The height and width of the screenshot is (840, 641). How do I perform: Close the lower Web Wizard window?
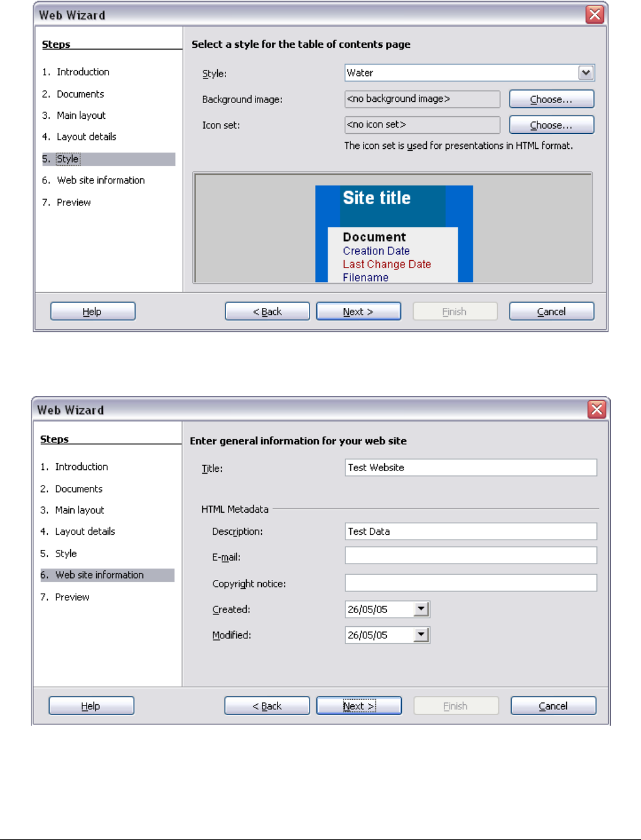click(x=596, y=410)
